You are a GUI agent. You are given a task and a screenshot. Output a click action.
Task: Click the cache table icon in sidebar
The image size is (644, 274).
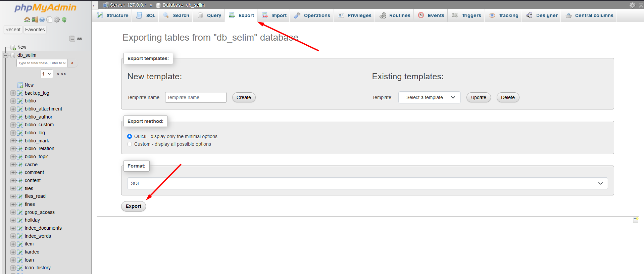pos(20,165)
